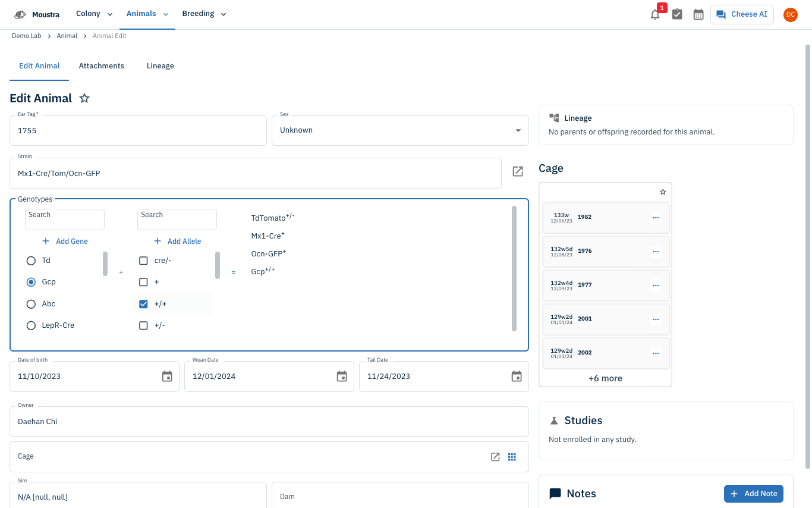Viewport: 812px width, 508px height.
Task: Select the Abc gene radio button
Action: 31,304
